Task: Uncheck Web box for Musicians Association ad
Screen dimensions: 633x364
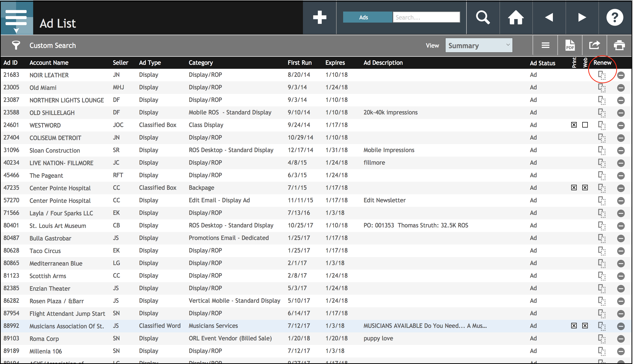Action: point(585,326)
